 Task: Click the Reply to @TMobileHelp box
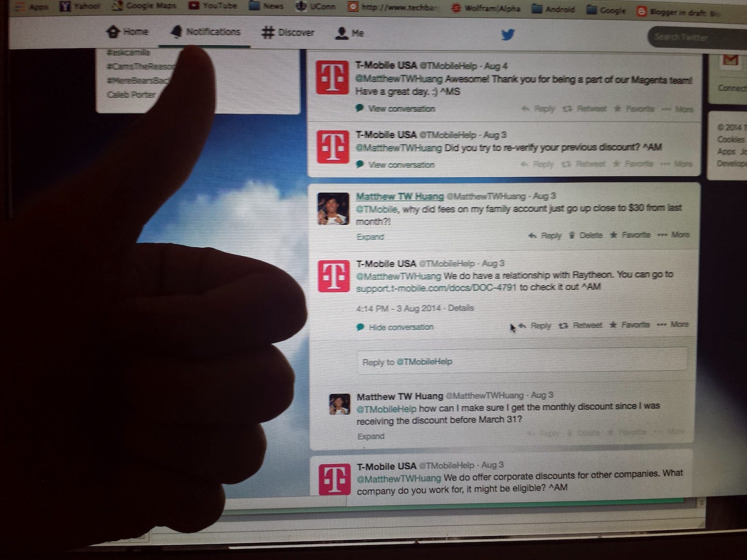click(522, 362)
